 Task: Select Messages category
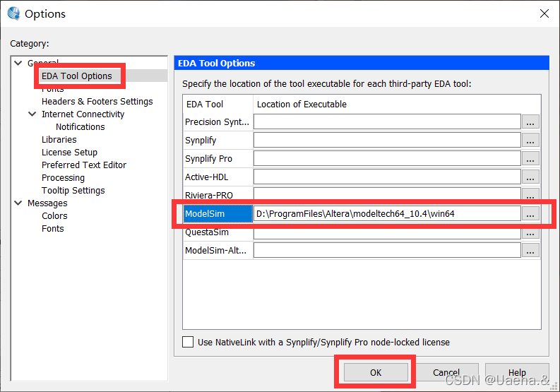point(47,203)
